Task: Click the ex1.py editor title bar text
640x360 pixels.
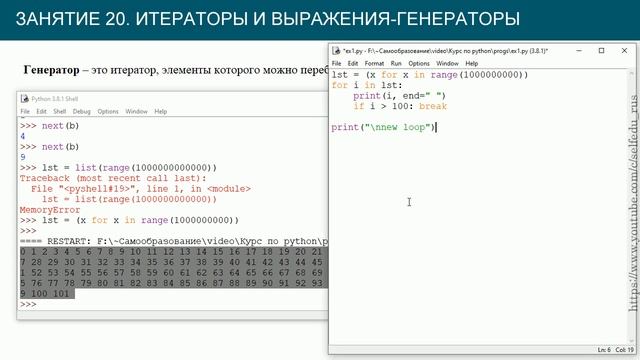Action: pos(445,51)
